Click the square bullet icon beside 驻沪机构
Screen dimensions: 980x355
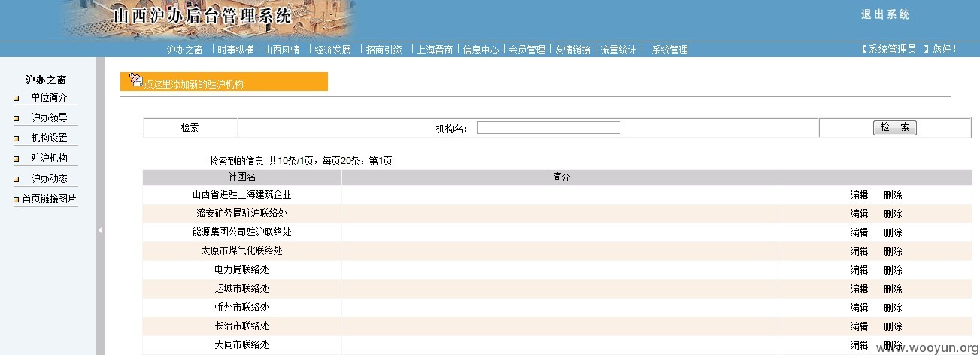click(16, 159)
